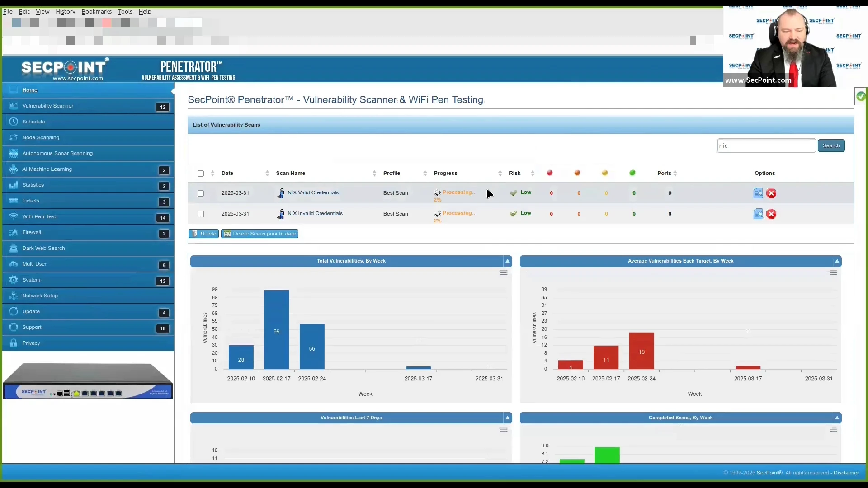
Task: Open the View menu
Action: pos(42,12)
